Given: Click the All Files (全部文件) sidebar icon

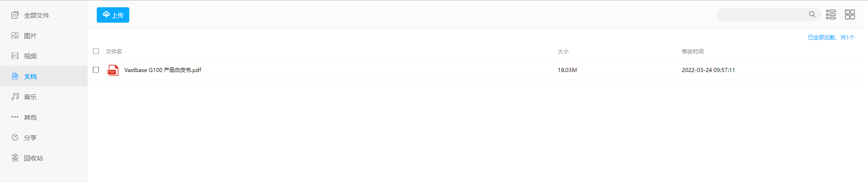Looking at the screenshot, I should 15,15.
